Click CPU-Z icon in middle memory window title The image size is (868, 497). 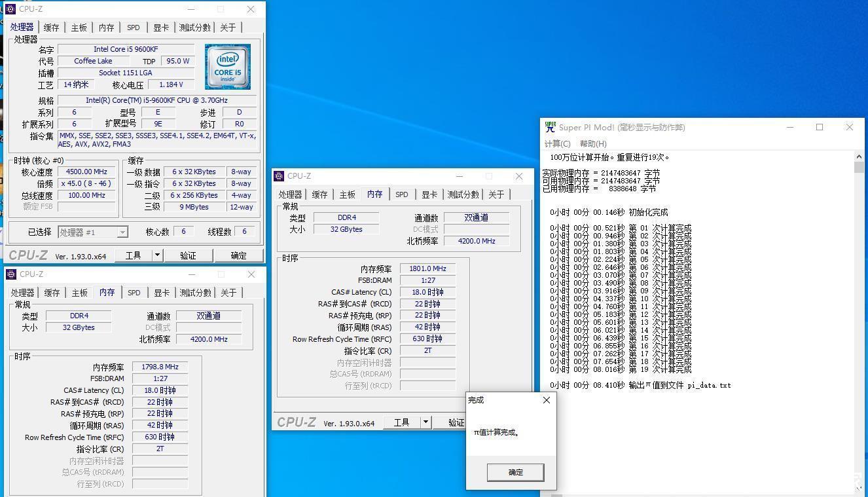click(x=279, y=176)
